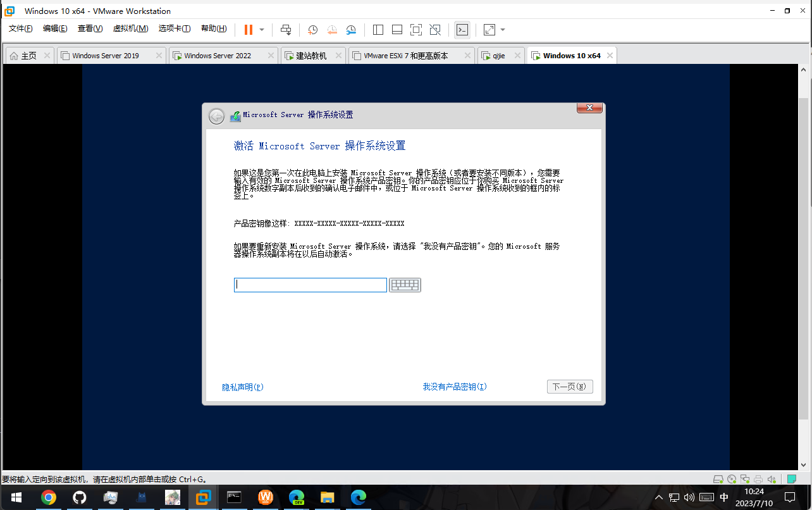The height and width of the screenshot is (510, 812).
Task: Open the 文件(F) menu
Action: click(x=21, y=28)
